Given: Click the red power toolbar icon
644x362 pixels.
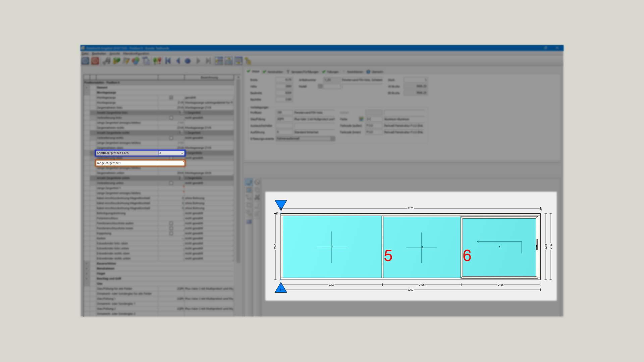Looking at the screenshot, I should pyautogui.click(x=95, y=61).
